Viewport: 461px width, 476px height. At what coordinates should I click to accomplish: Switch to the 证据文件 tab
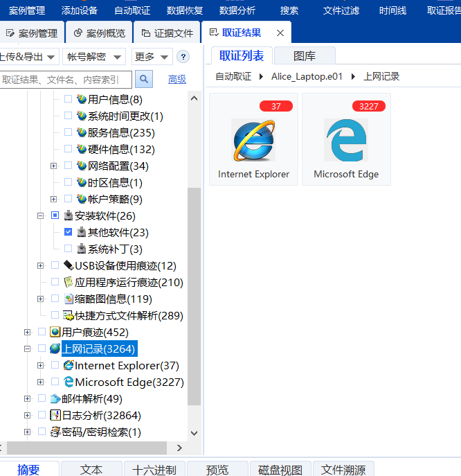click(x=167, y=33)
